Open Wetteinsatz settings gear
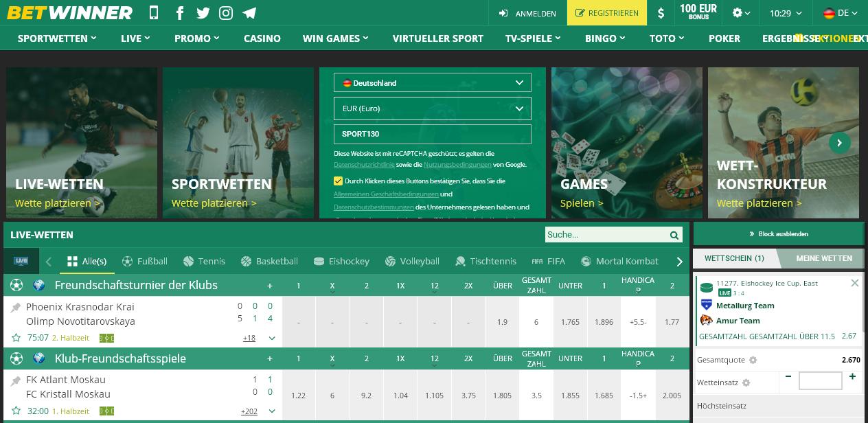The height and width of the screenshot is (423, 868). (x=746, y=383)
